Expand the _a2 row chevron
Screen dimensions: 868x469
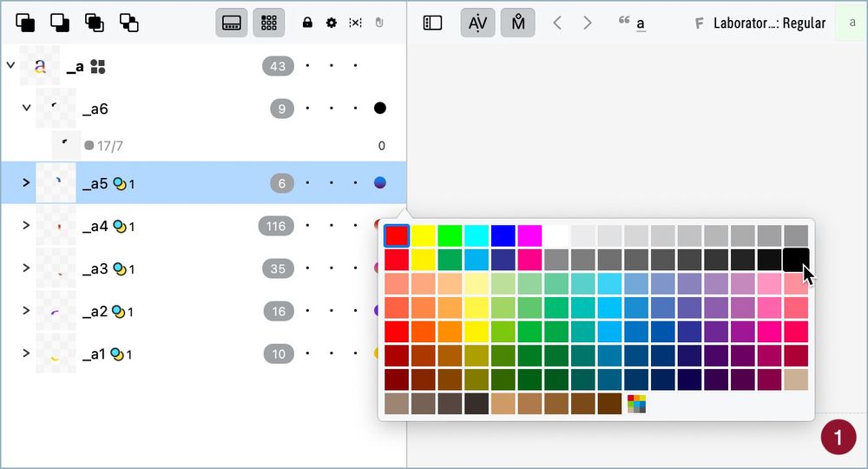(26, 311)
